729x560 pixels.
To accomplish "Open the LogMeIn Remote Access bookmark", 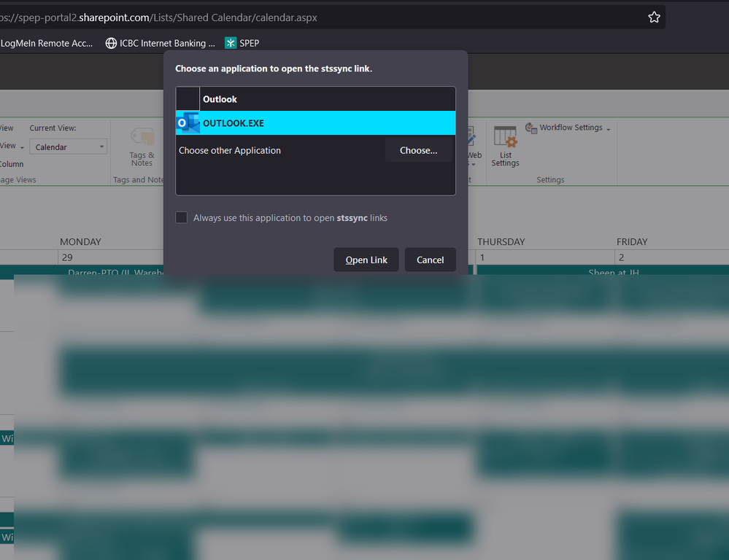I will (47, 43).
